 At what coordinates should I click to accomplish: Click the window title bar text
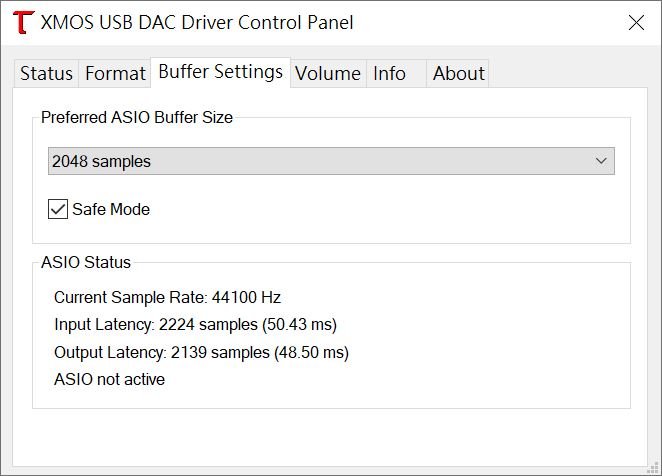tap(196, 22)
